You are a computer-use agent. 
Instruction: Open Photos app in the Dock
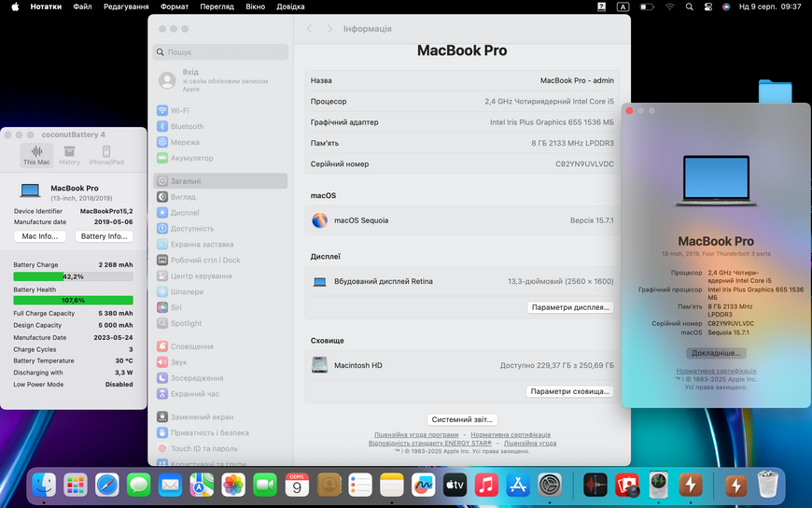pos(233,486)
